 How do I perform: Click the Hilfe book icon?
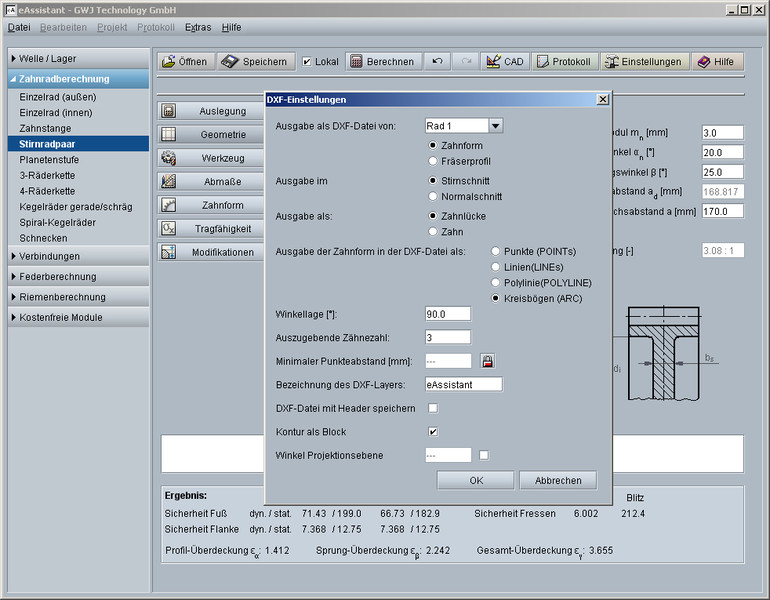coord(717,62)
